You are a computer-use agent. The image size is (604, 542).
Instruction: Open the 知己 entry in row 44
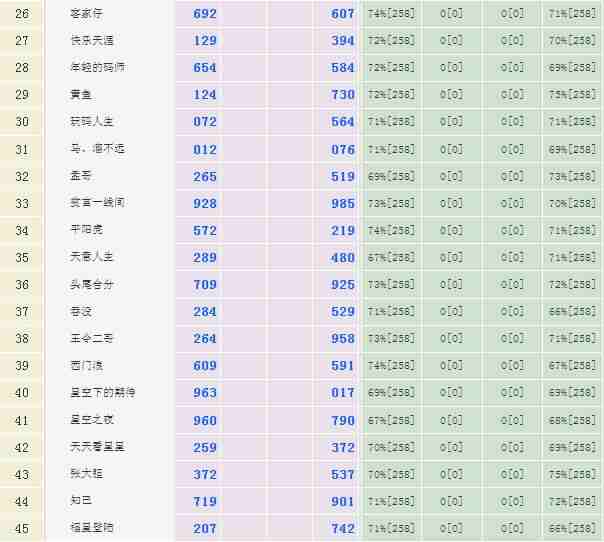pos(82,501)
